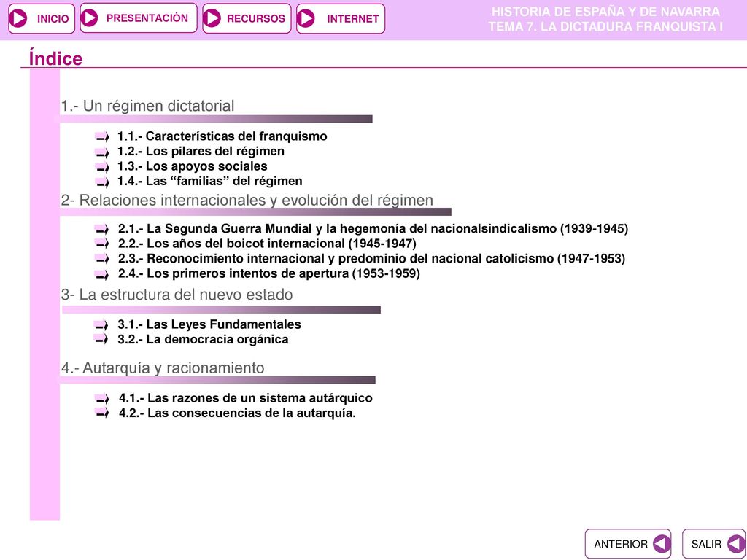
Task: Click the SALIR exit button
Action: pos(713,544)
